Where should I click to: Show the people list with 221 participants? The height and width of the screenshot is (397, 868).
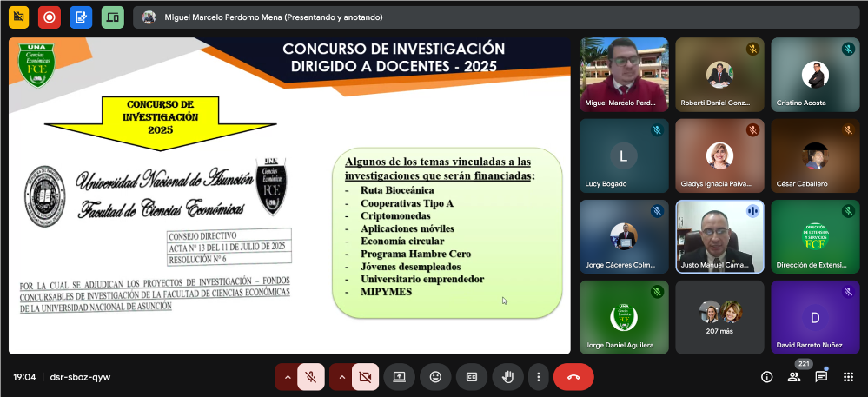(794, 377)
